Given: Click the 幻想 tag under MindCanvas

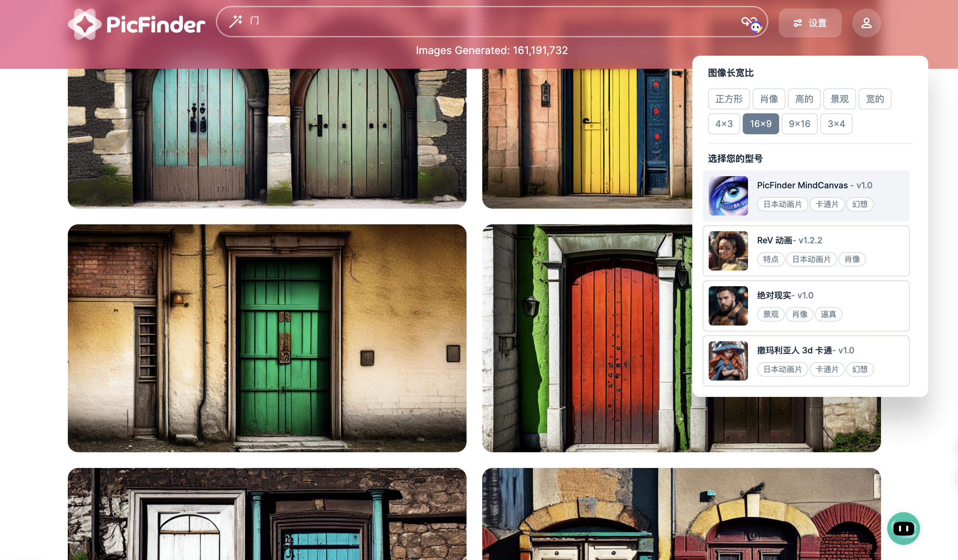Looking at the screenshot, I should tap(859, 204).
